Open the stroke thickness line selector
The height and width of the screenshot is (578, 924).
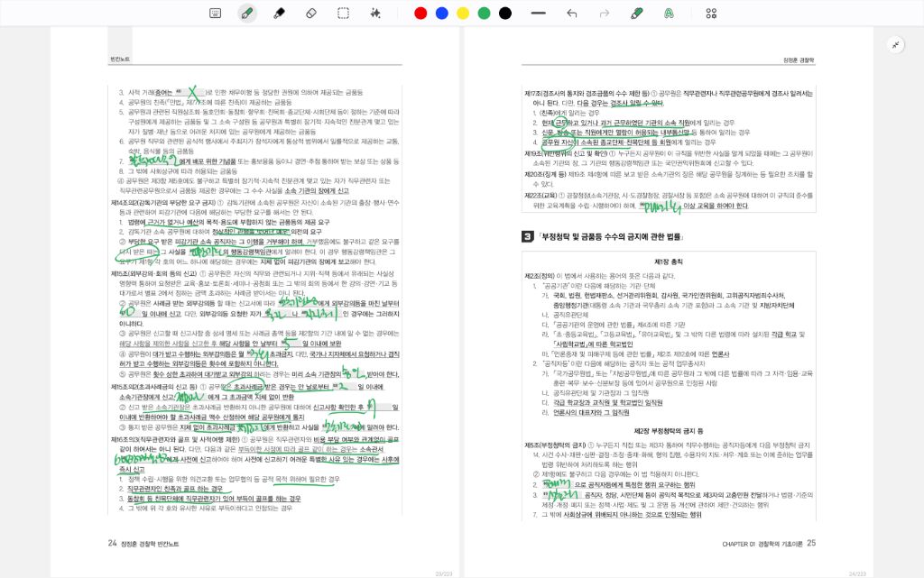(x=539, y=14)
